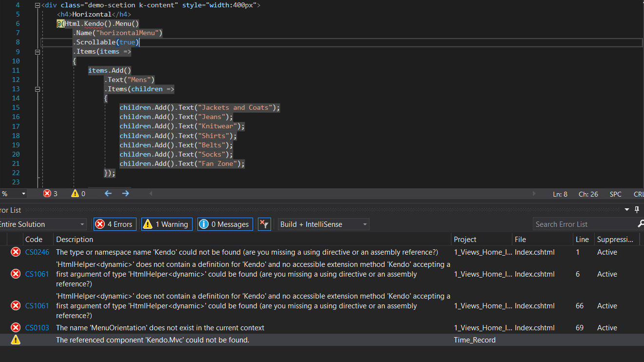Viewport: 644px width, 362px height.
Task: Collapse the .Items block on line 13
Action: (x=38, y=89)
